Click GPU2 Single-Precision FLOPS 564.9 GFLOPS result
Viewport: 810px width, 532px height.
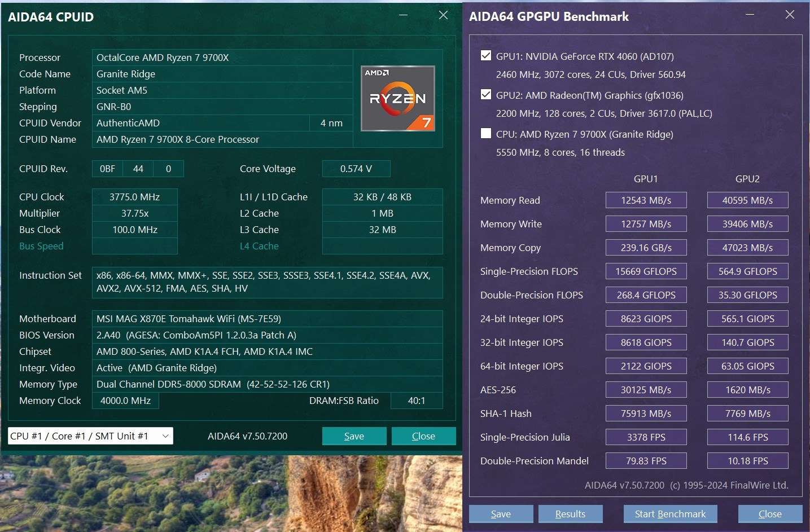747,271
